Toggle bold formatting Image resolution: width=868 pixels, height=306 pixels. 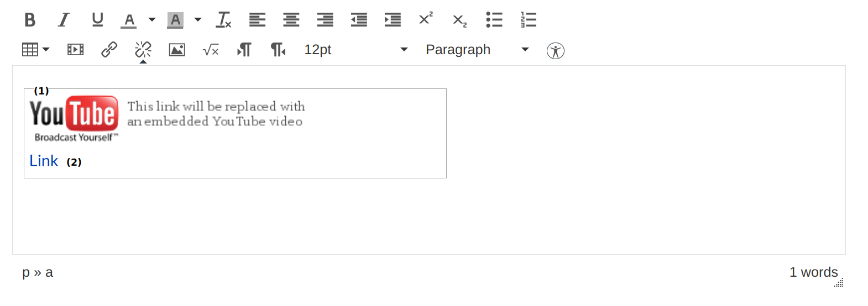point(30,20)
